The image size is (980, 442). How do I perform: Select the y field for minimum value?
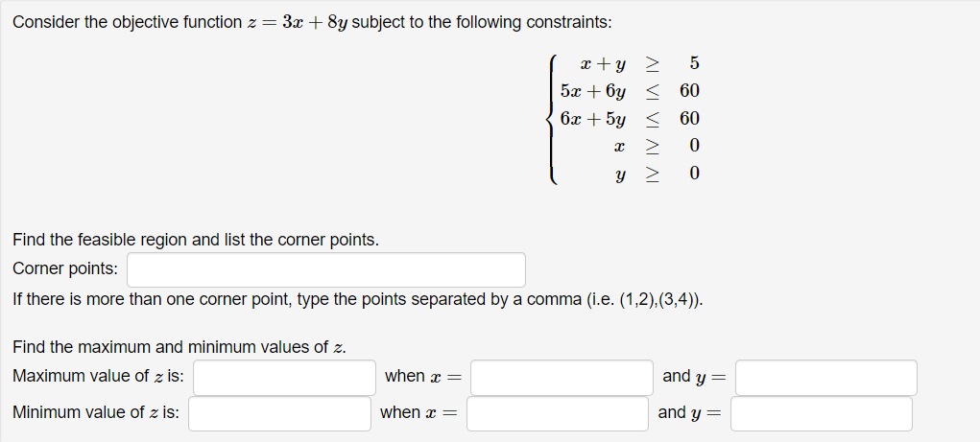(x=822, y=414)
